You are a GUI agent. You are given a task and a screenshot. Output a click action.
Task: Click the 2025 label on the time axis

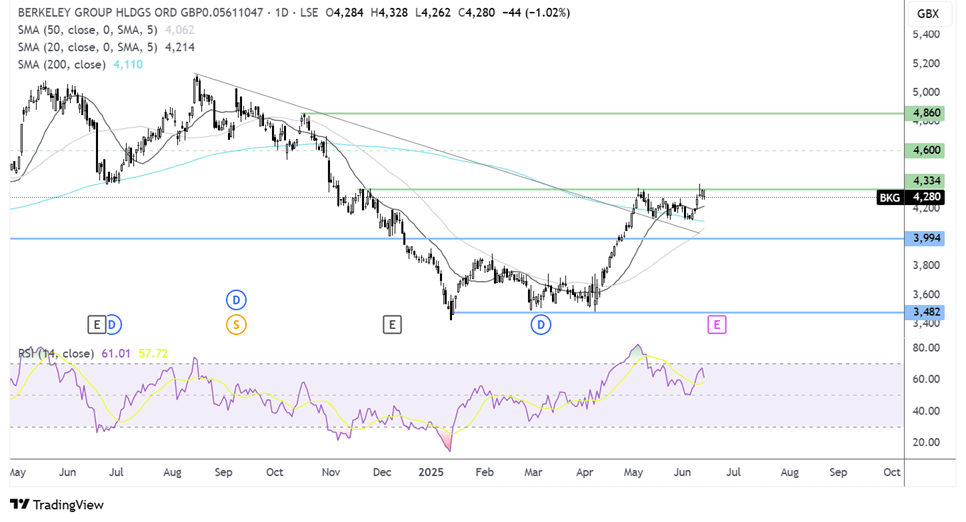click(x=431, y=472)
